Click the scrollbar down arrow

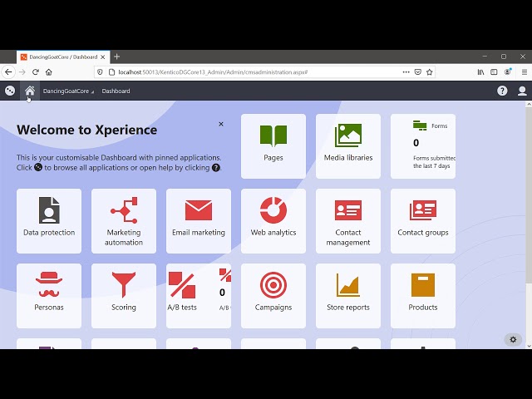[x=529, y=346]
